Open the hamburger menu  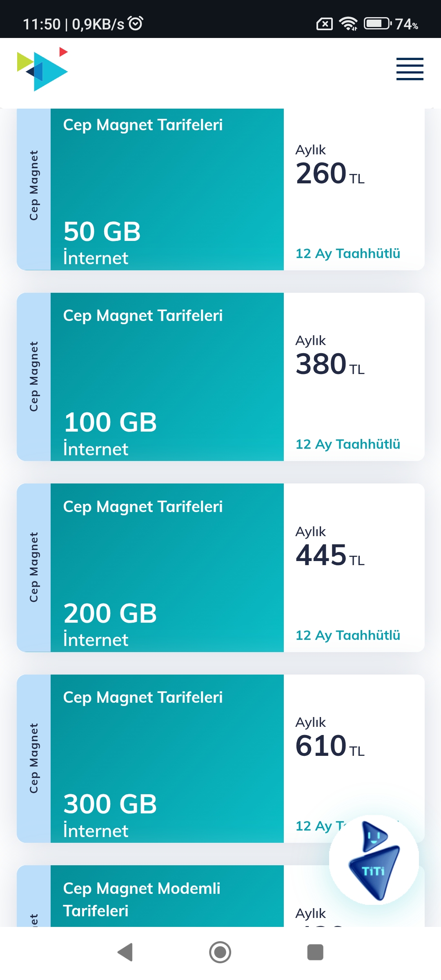click(410, 69)
